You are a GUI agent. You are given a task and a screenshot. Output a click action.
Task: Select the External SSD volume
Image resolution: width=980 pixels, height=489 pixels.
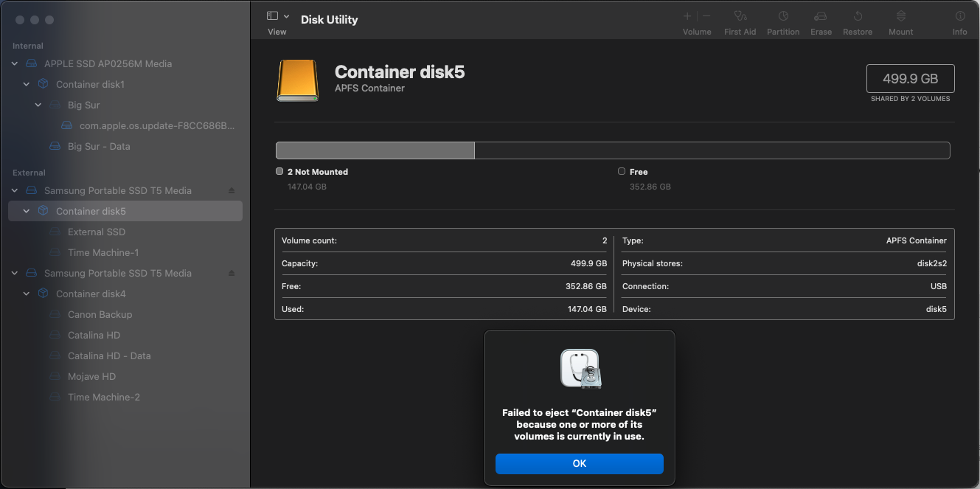tap(125, 232)
